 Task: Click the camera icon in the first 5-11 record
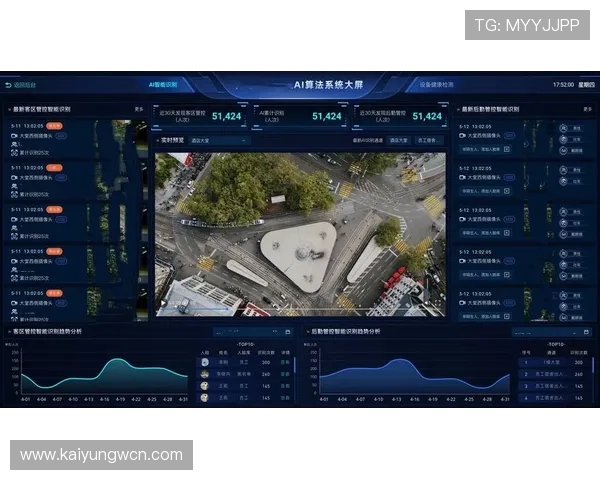(x=14, y=136)
